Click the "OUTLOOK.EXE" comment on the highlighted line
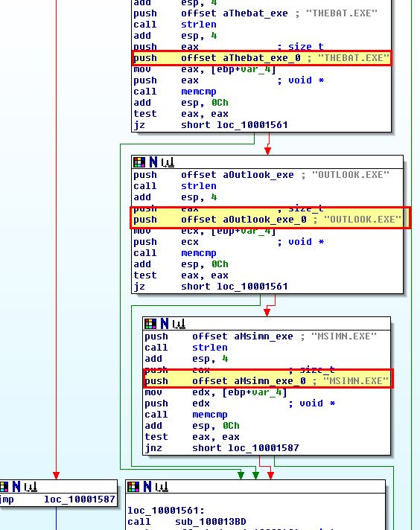 [362, 220]
